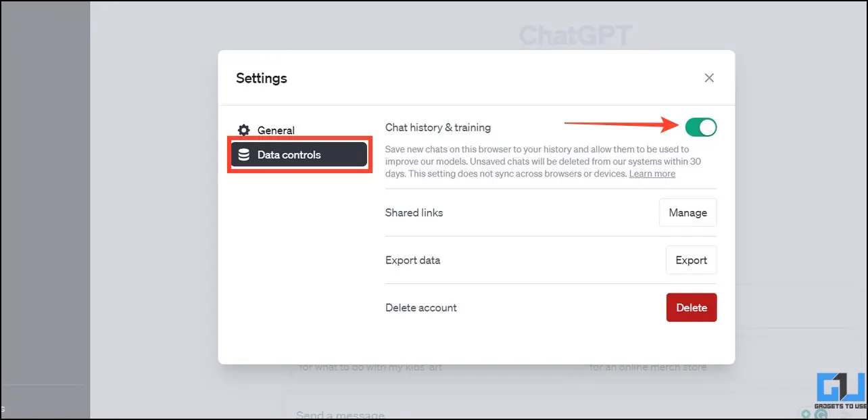Image resolution: width=868 pixels, height=420 pixels.
Task: Open the Learn more link
Action: [652, 174]
